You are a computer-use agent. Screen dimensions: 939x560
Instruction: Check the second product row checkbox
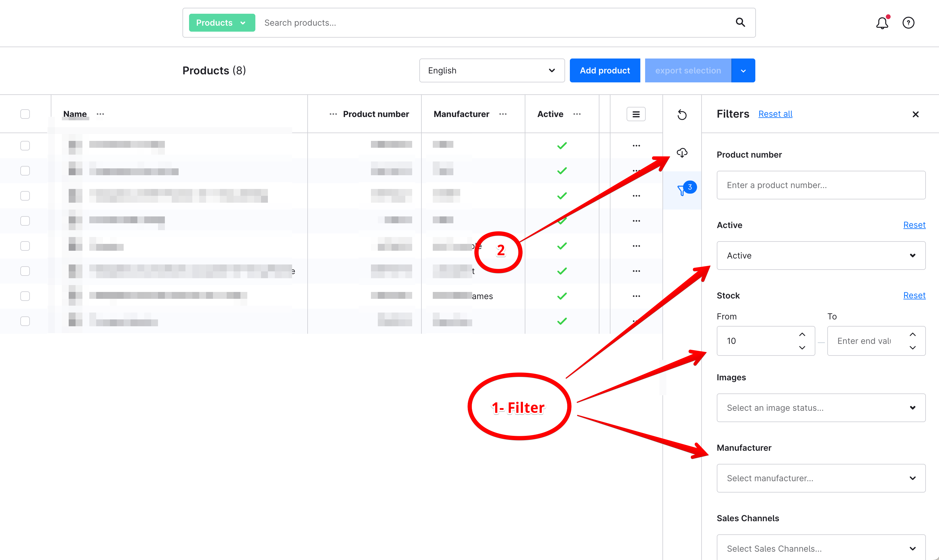coord(25,170)
